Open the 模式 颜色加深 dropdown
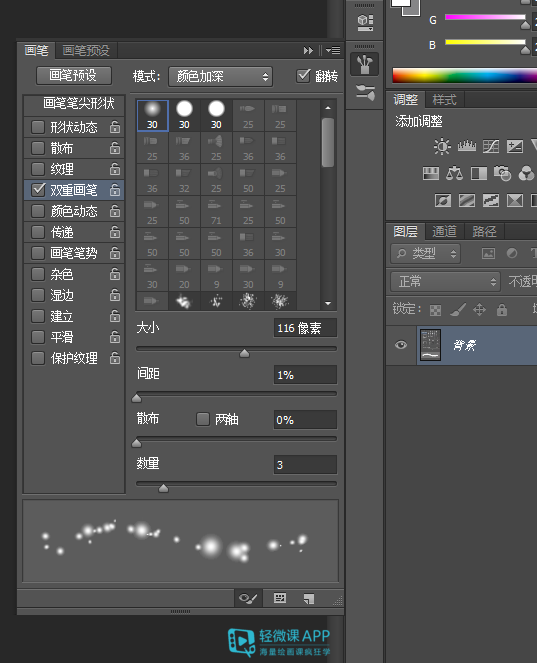 pos(220,77)
